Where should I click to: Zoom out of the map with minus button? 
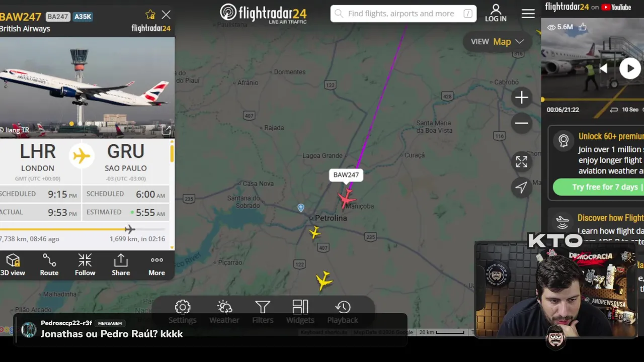coord(522,123)
